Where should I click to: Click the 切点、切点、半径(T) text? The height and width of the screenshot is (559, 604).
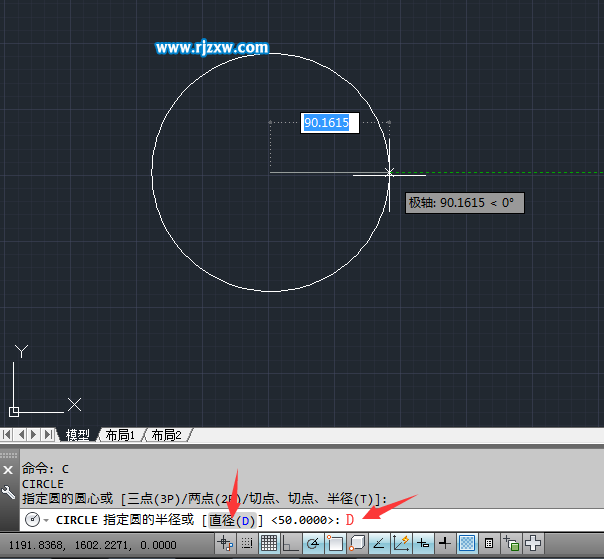pyautogui.click(x=312, y=499)
